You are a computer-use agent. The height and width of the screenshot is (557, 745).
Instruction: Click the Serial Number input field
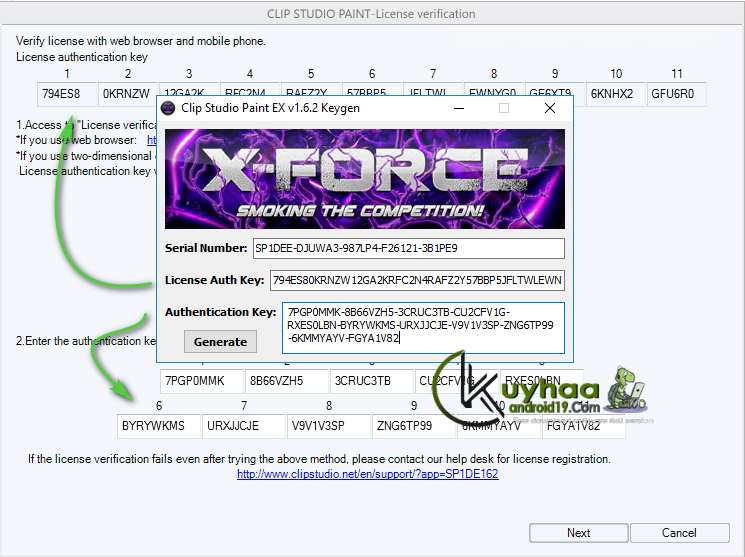pos(409,248)
